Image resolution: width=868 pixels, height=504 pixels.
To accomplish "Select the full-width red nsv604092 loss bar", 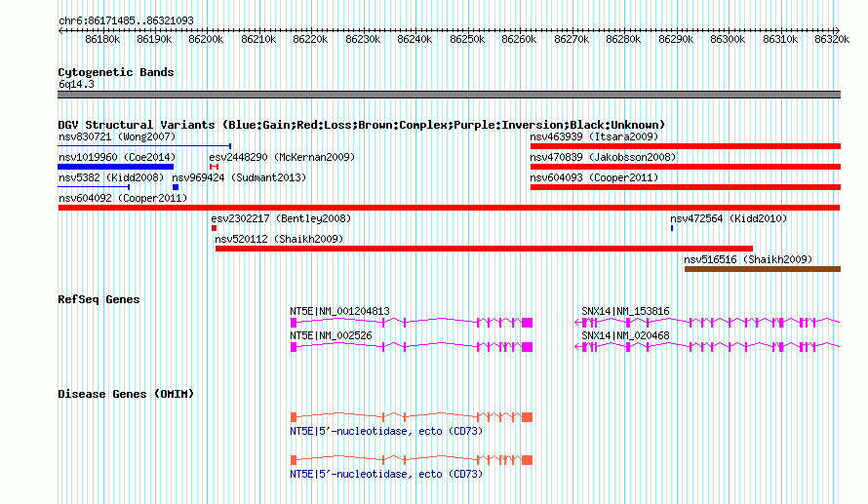I will pos(449,208).
